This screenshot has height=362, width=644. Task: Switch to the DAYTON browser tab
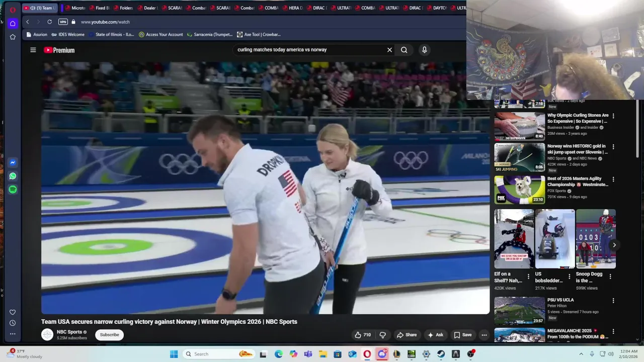437,8
